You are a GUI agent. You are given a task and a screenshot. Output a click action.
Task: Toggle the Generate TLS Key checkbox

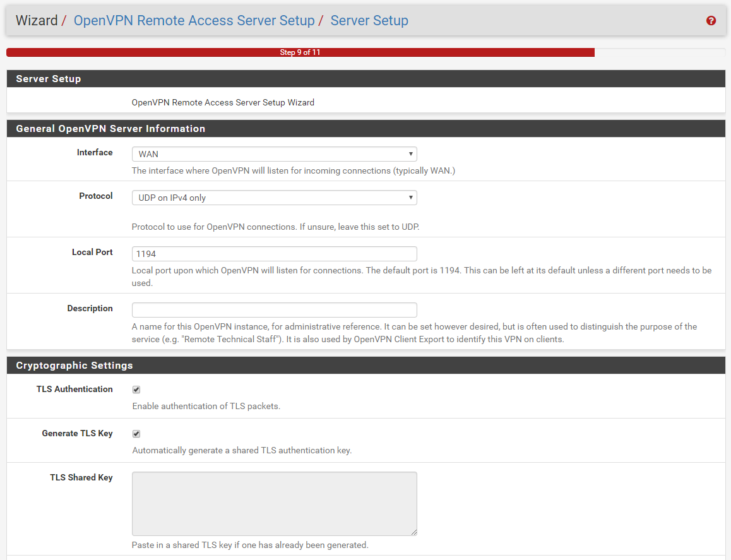[136, 434]
